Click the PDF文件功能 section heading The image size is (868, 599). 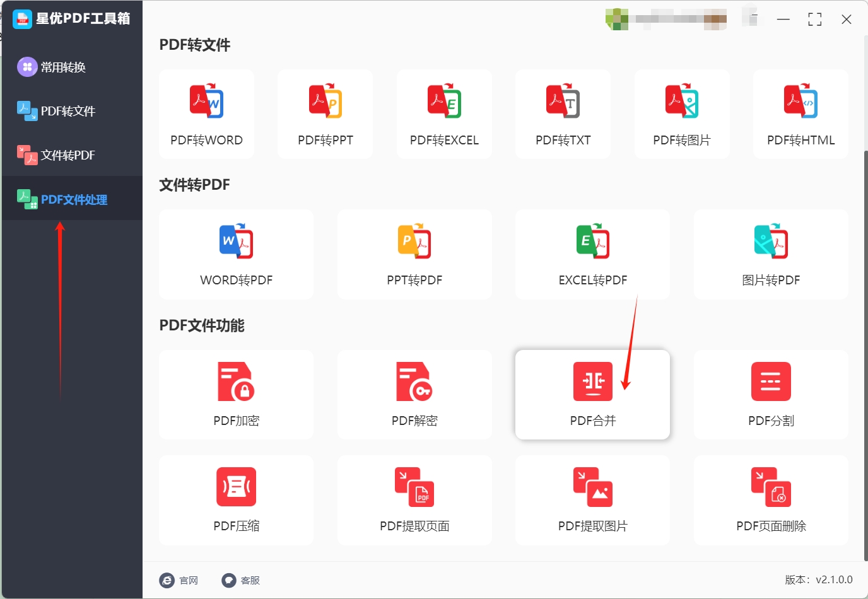(202, 325)
